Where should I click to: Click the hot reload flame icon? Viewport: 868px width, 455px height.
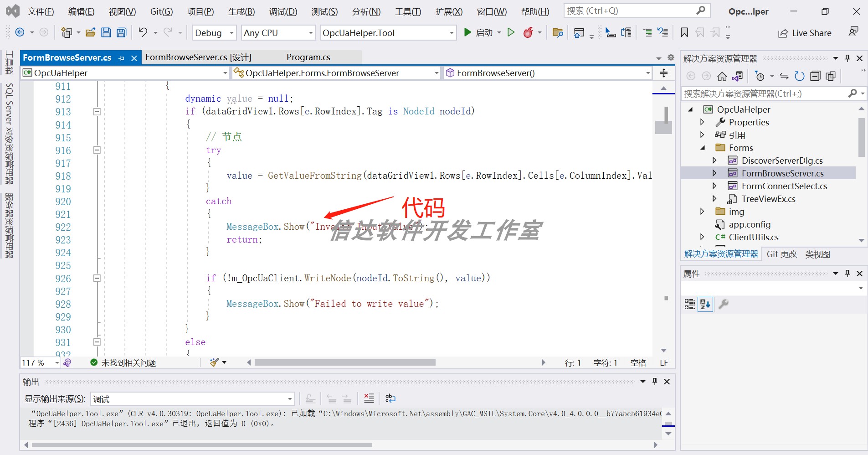(528, 32)
